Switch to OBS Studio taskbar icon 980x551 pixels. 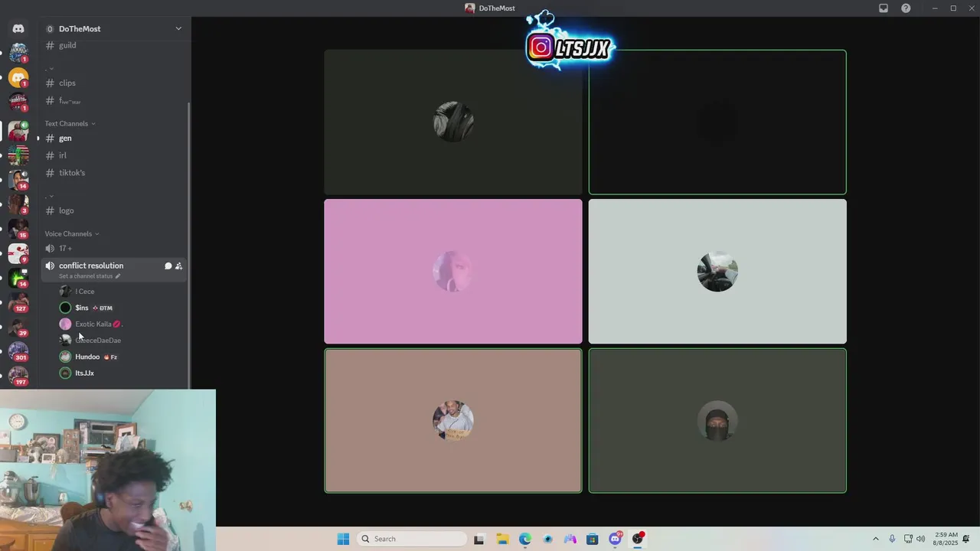coord(637,539)
